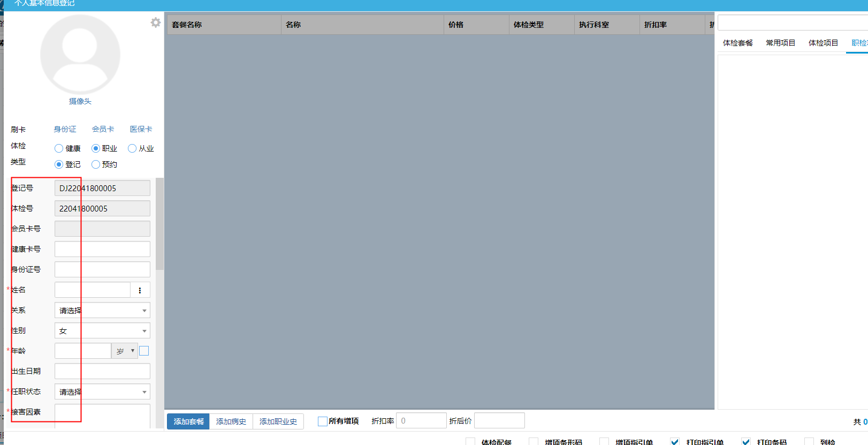Click the avatar placeholder photo

pos(80,55)
